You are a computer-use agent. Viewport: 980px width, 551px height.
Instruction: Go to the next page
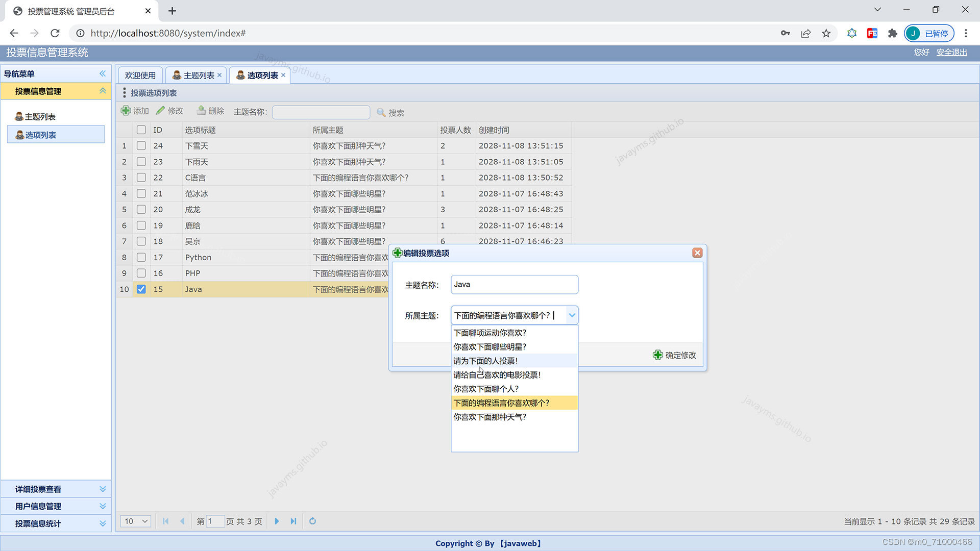[x=277, y=521]
